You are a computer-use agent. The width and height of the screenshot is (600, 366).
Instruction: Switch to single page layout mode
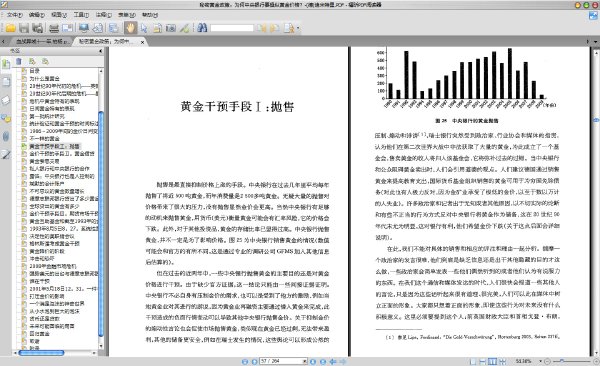click(473, 361)
